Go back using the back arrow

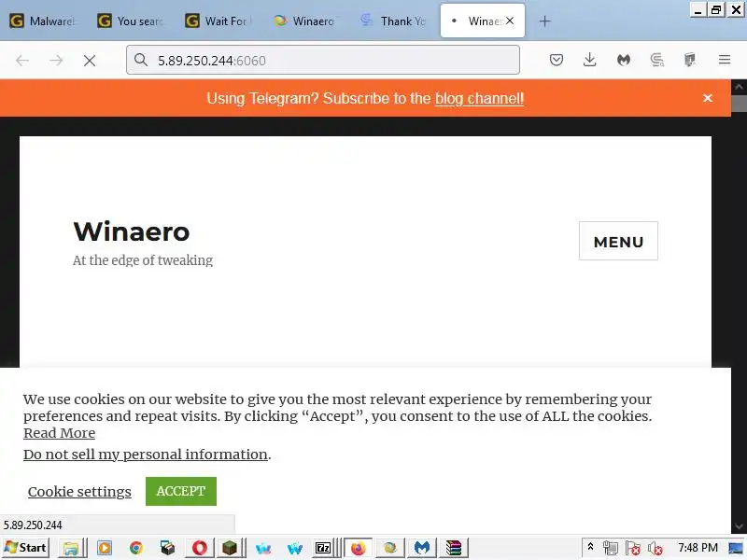point(22,60)
